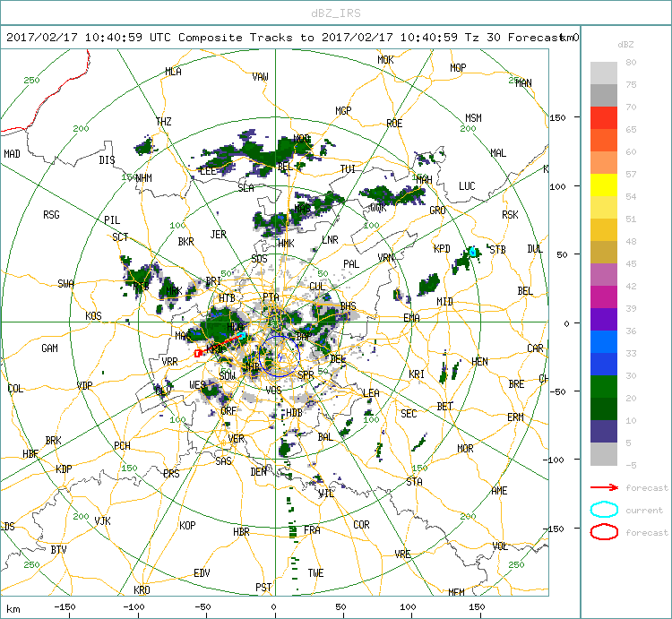Click the EMA station label
Image resolution: width=672 pixels, height=619 pixels.
pos(411,317)
